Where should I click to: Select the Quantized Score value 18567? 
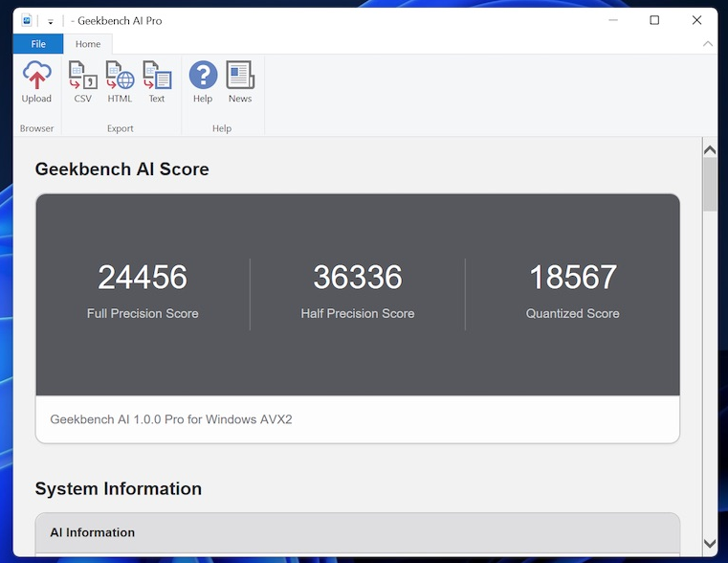pyautogui.click(x=573, y=277)
